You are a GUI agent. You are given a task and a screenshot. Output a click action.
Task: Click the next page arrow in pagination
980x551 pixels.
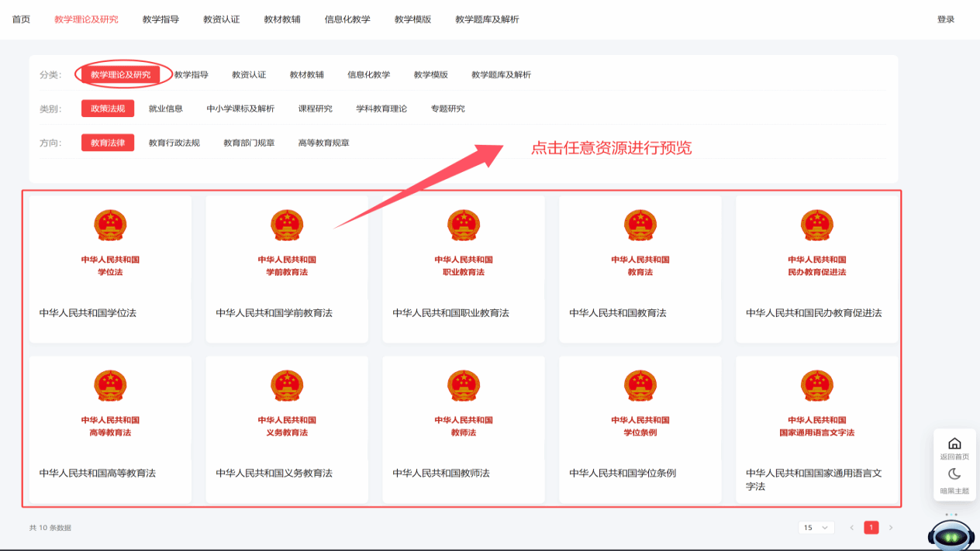[891, 528]
